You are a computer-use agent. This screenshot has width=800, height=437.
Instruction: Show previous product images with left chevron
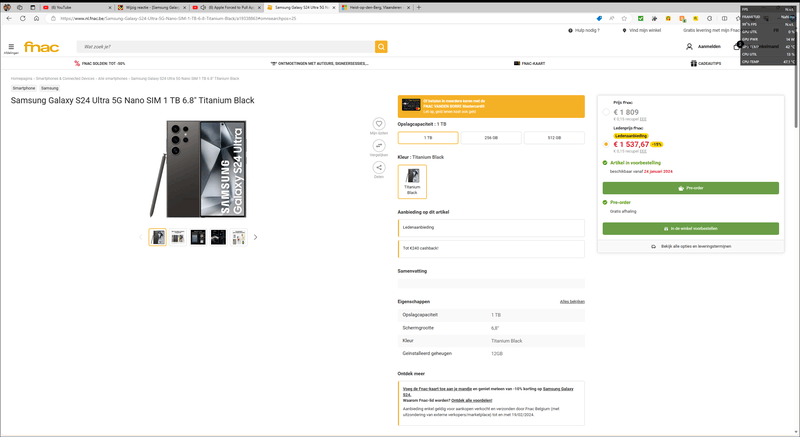click(141, 237)
